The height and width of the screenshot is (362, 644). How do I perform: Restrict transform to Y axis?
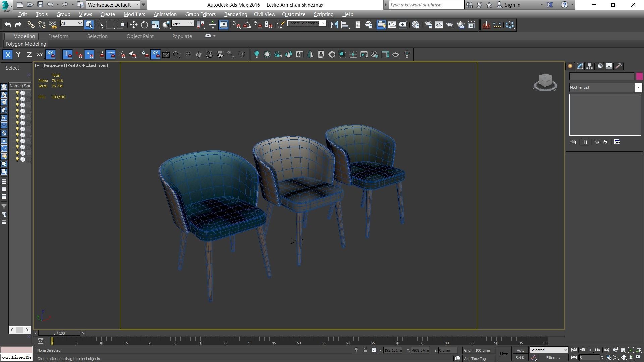tap(18, 54)
